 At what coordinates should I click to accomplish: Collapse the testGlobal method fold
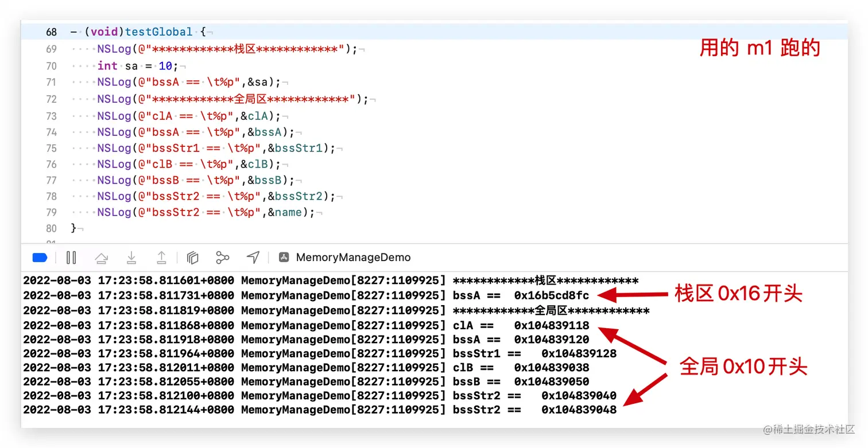click(73, 32)
